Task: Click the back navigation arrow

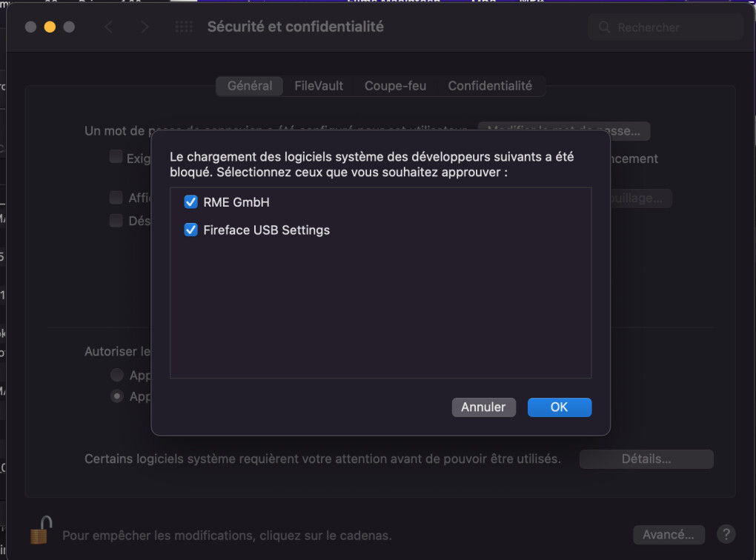Action: pos(109,27)
